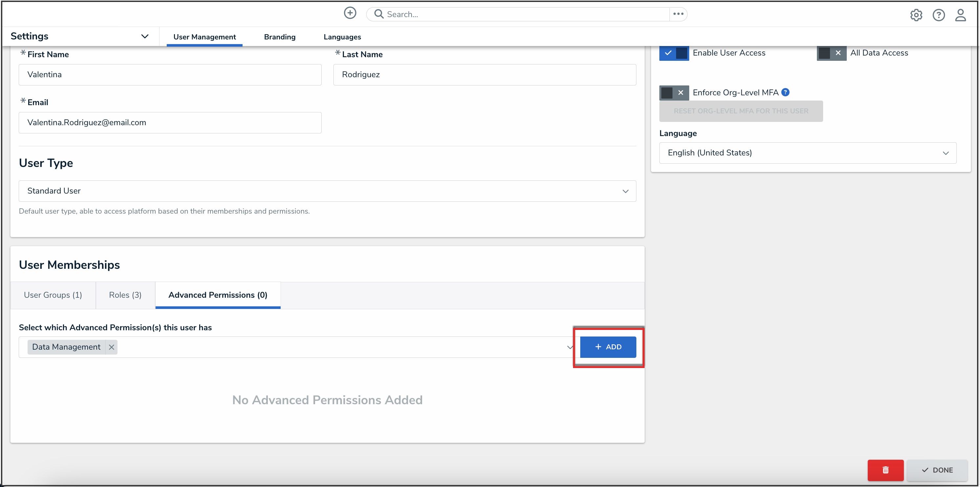980x487 pixels.
Task: Click the search magnifier icon
Action: [x=378, y=14]
